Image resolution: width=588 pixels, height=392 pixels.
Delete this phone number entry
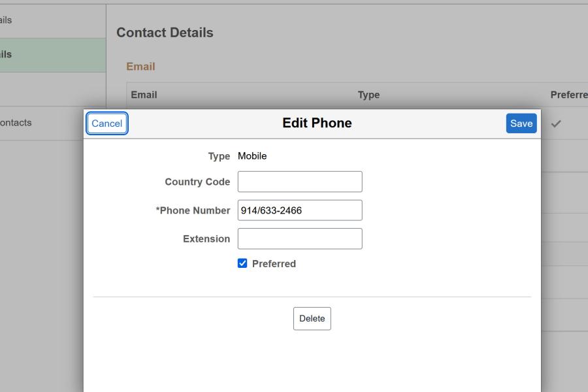click(312, 318)
